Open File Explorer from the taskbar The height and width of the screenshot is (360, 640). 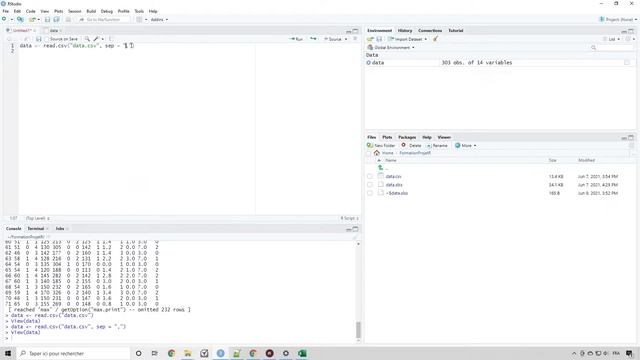tap(187, 353)
